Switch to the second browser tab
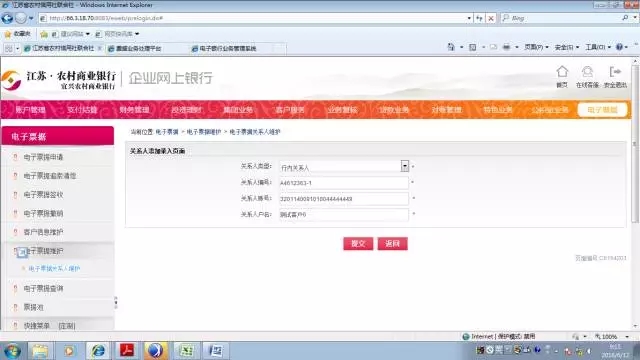Viewport: 640px width, 360px height. coord(138,49)
